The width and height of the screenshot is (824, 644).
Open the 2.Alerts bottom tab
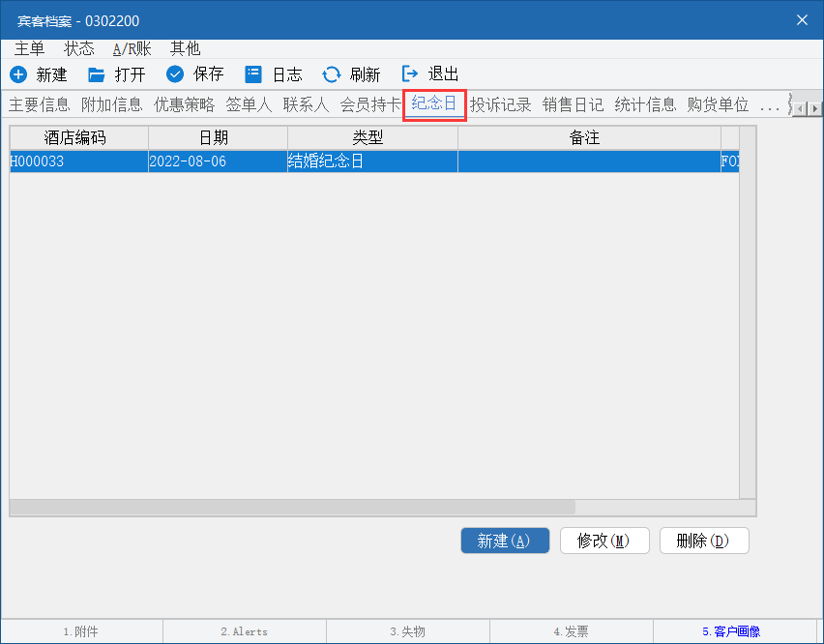coord(245,631)
